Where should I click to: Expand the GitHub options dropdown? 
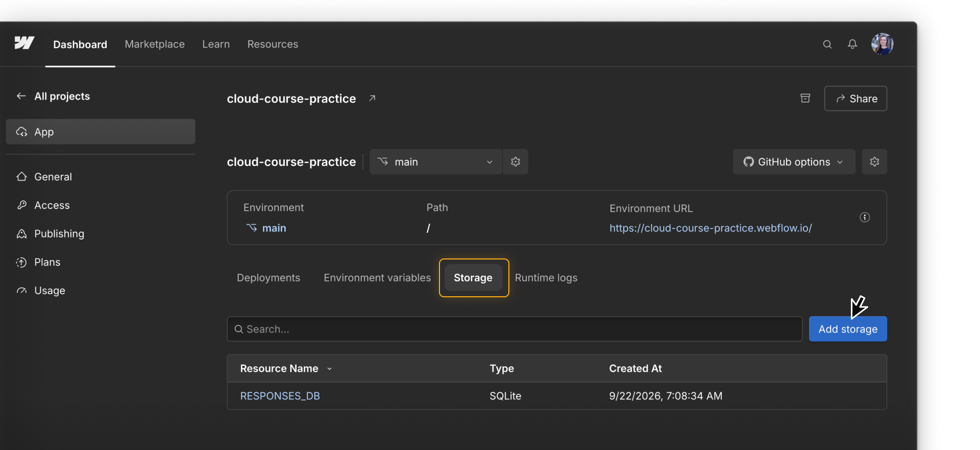[794, 162]
